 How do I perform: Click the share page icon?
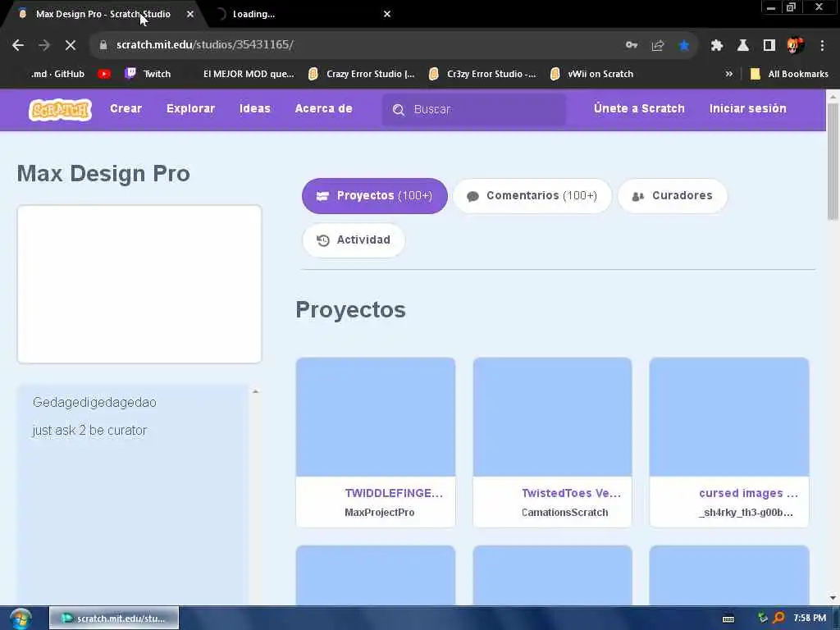click(658, 45)
